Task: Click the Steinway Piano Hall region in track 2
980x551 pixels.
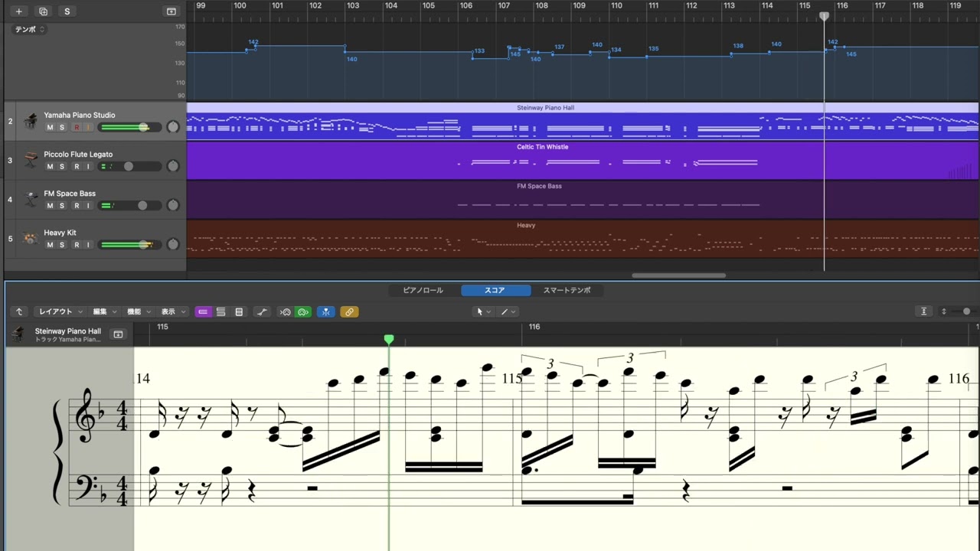Action: point(582,121)
